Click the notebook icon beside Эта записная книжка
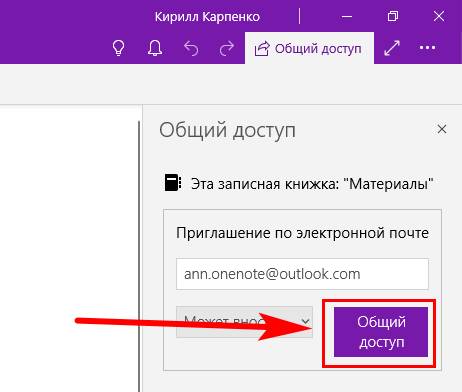The width and height of the screenshot is (462, 392). click(173, 183)
